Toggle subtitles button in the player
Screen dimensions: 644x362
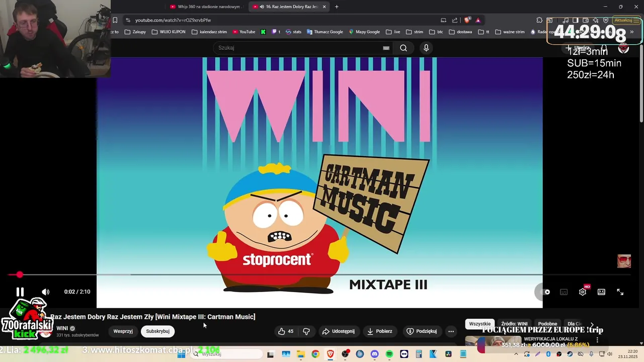coord(564,292)
